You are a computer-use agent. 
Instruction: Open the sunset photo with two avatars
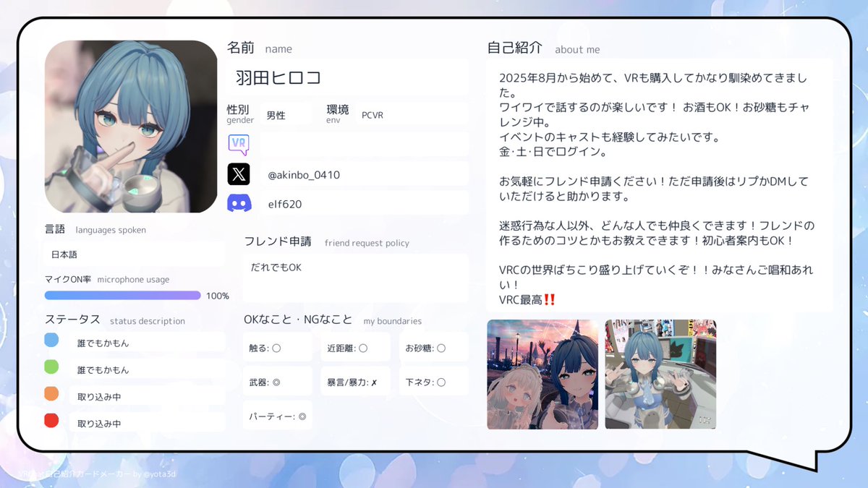[542, 374]
